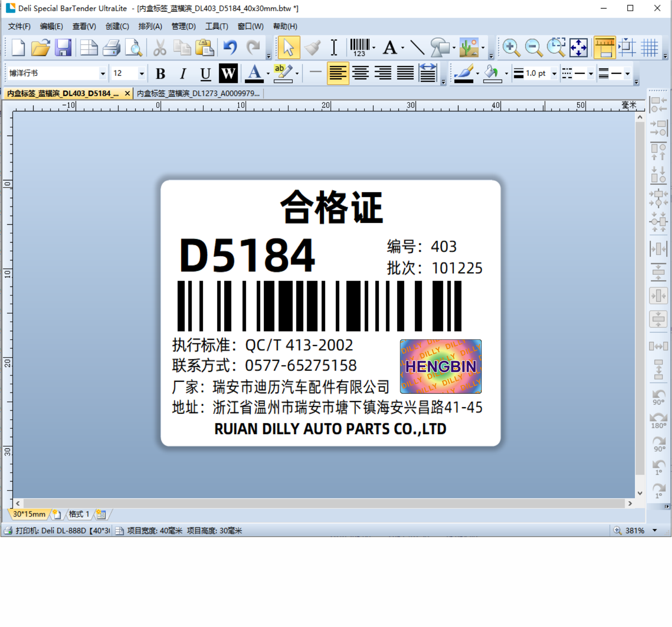Click the horizontal scrollbar right arrow
672x627 pixels.
630,503
